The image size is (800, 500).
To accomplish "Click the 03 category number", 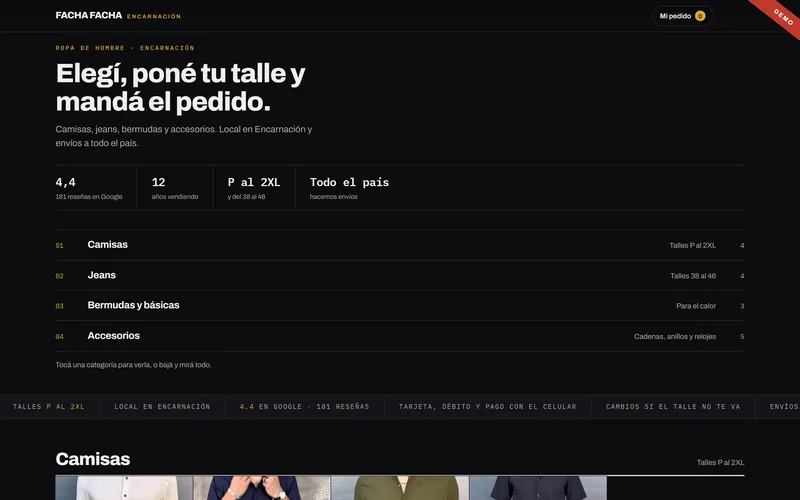I will coord(60,306).
